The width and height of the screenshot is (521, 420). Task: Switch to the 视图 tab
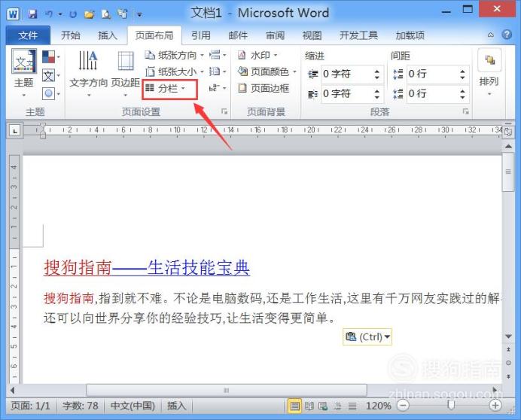[312, 35]
